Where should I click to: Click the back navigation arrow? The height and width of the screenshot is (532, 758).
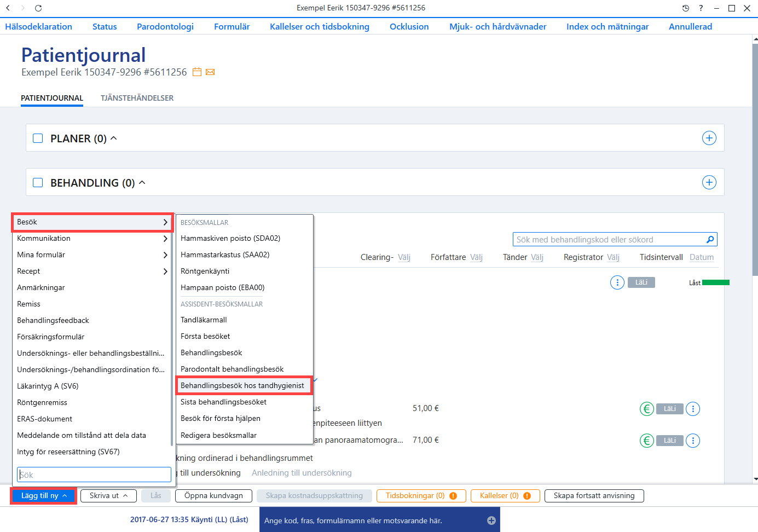8,8
